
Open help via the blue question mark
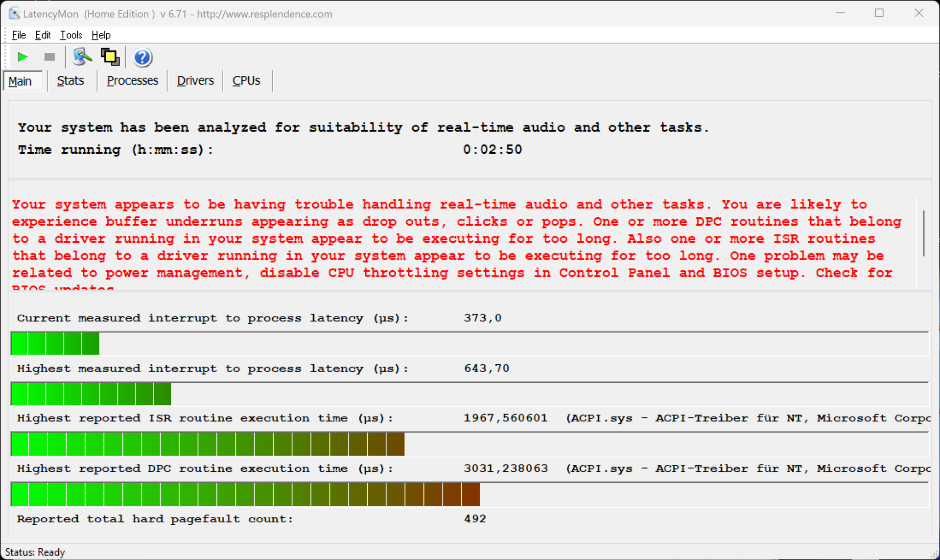(x=142, y=57)
